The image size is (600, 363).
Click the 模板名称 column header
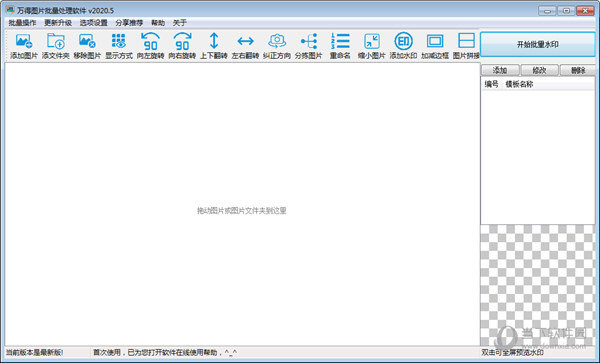519,84
